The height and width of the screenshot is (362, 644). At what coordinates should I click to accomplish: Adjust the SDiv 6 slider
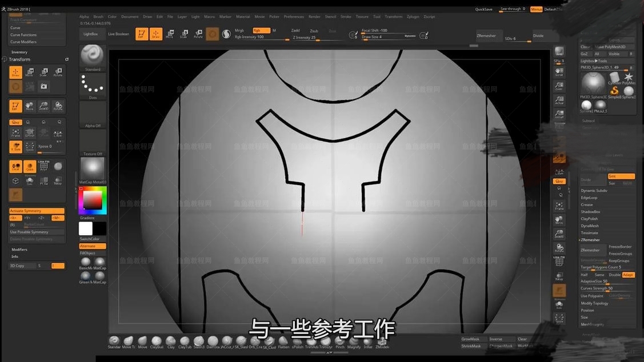point(518,39)
